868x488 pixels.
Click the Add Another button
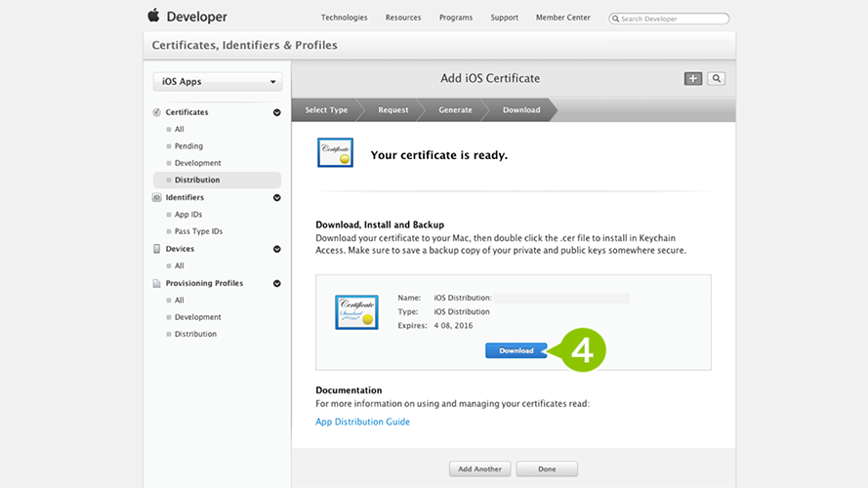(x=479, y=468)
